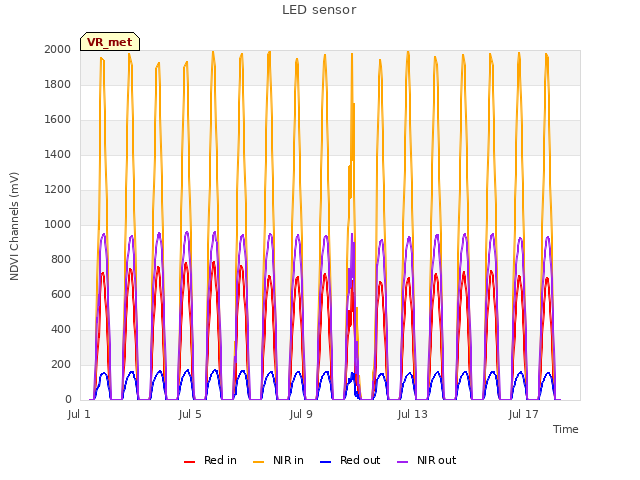Screen dimensions: 640x480
Task: Click the orange NIR in legend swatch
Action: point(258,462)
